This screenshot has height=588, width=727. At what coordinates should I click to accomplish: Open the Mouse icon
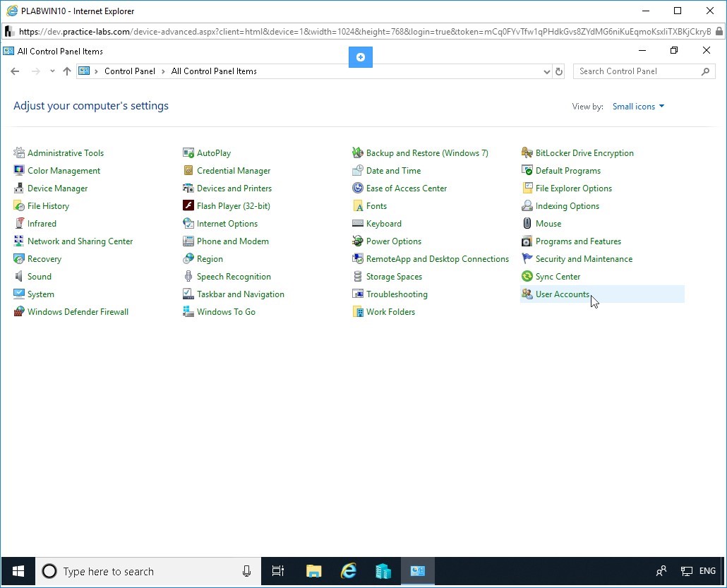(x=527, y=223)
